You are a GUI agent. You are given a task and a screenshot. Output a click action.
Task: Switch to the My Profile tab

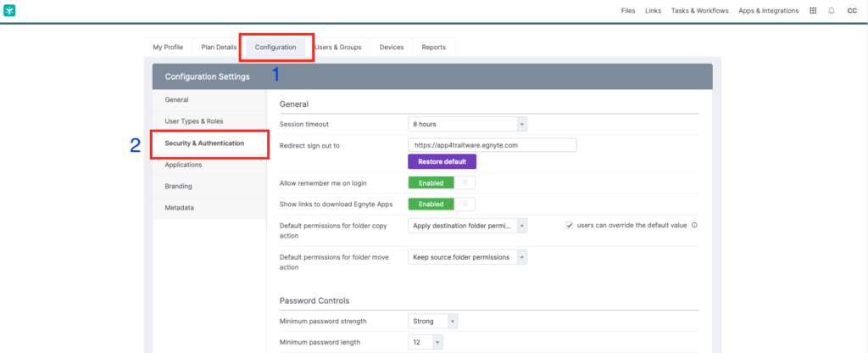click(x=168, y=48)
